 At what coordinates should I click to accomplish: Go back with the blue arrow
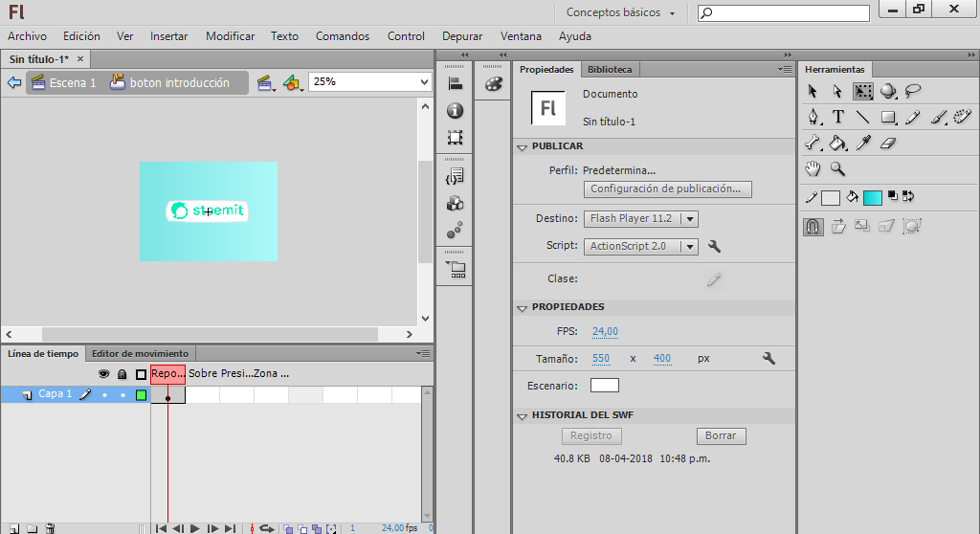(13, 82)
